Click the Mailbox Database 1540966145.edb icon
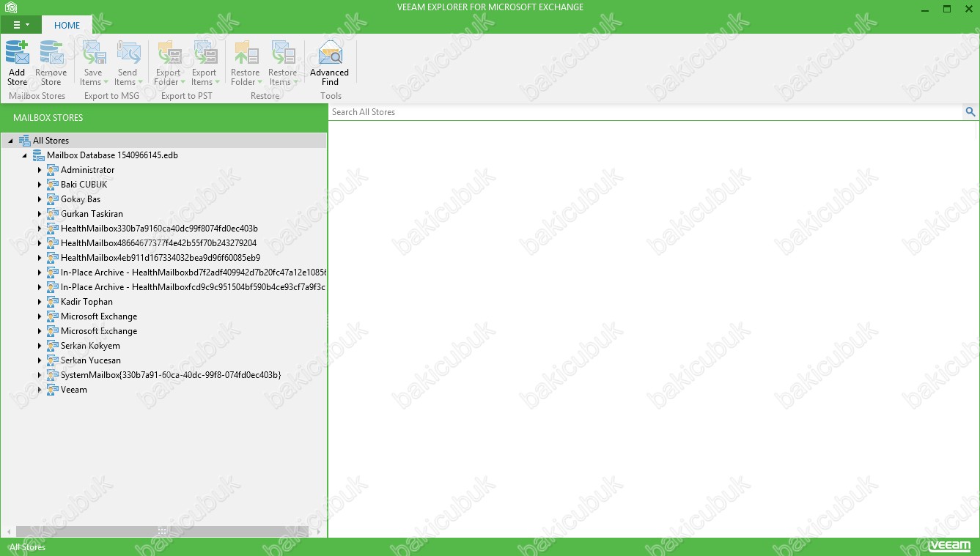980x556 pixels. click(38, 155)
